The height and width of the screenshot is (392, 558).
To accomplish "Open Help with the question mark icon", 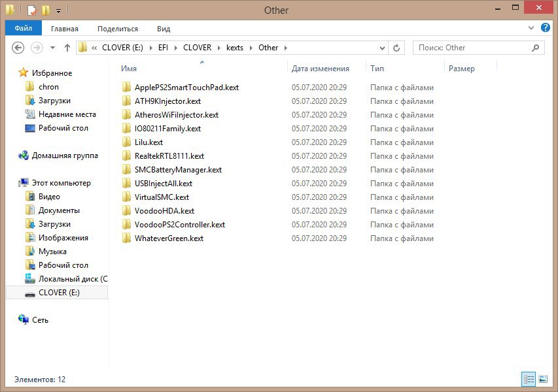I will (x=545, y=27).
